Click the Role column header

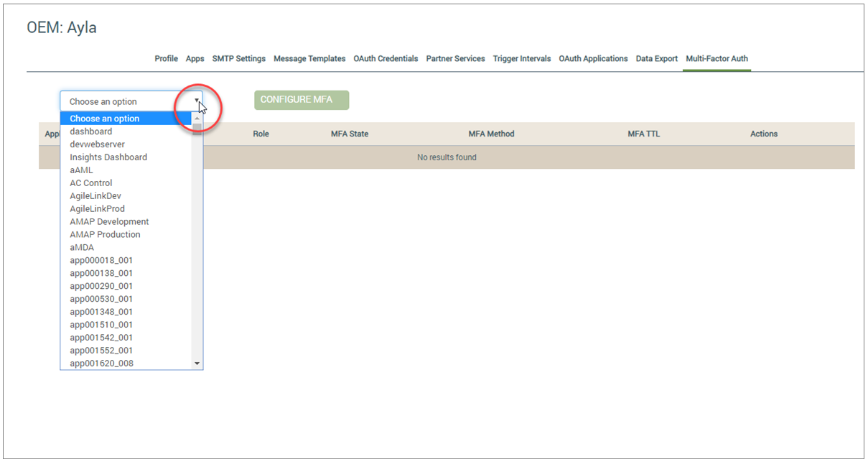tap(261, 134)
